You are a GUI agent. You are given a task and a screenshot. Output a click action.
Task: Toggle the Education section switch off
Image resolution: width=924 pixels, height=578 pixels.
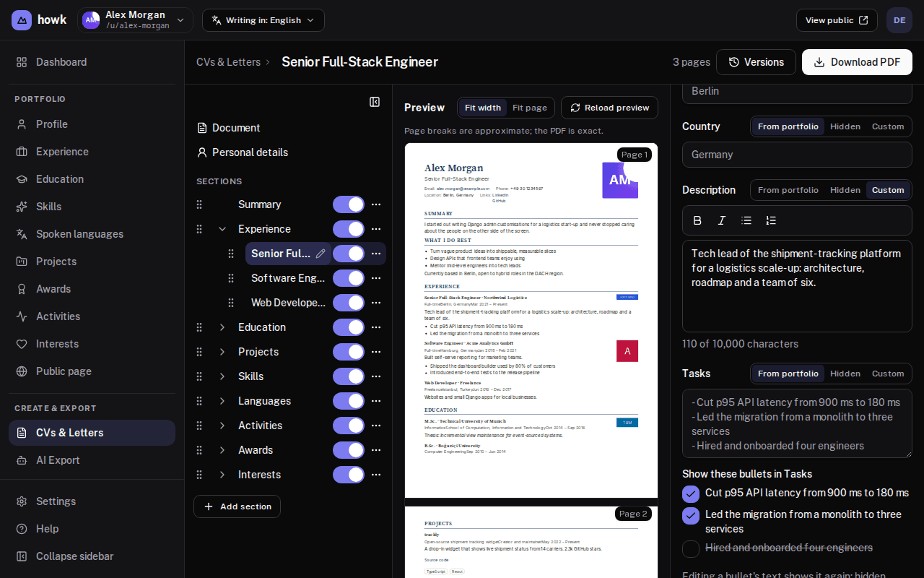[x=349, y=327]
